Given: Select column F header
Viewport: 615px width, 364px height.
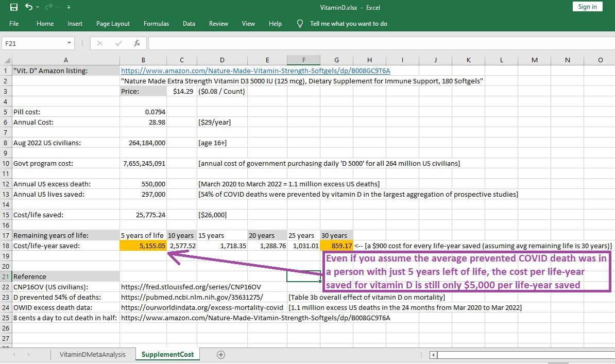Looking at the screenshot, I should (x=303, y=60).
